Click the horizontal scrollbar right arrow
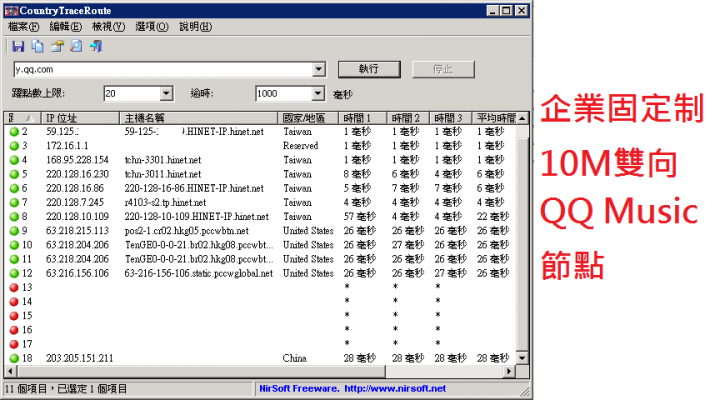 [x=508, y=371]
